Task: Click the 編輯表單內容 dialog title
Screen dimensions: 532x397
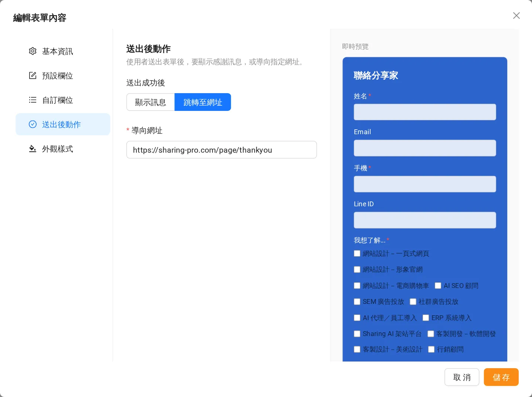Action: pos(40,18)
